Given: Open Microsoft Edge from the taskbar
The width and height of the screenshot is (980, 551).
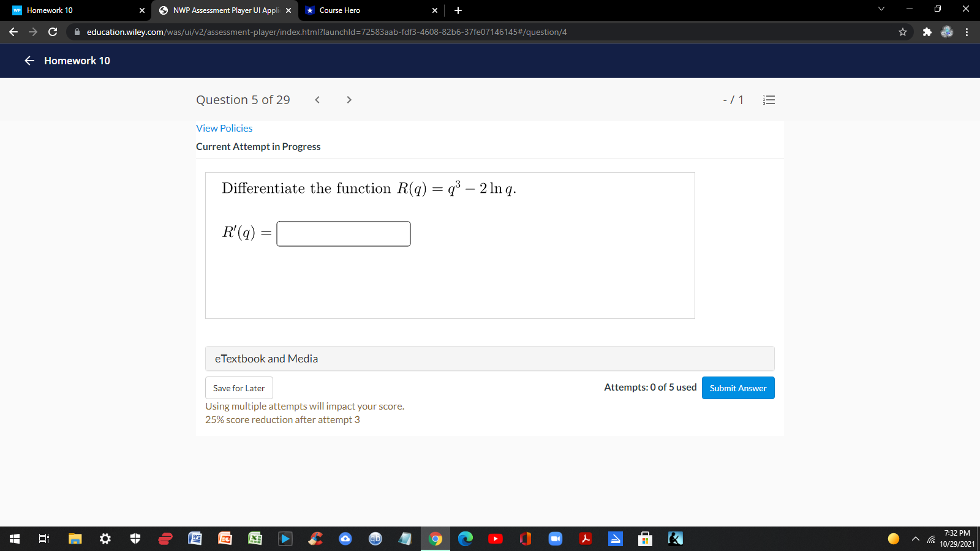Looking at the screenshot, I should pyautogui.click(x=465, y=539).
